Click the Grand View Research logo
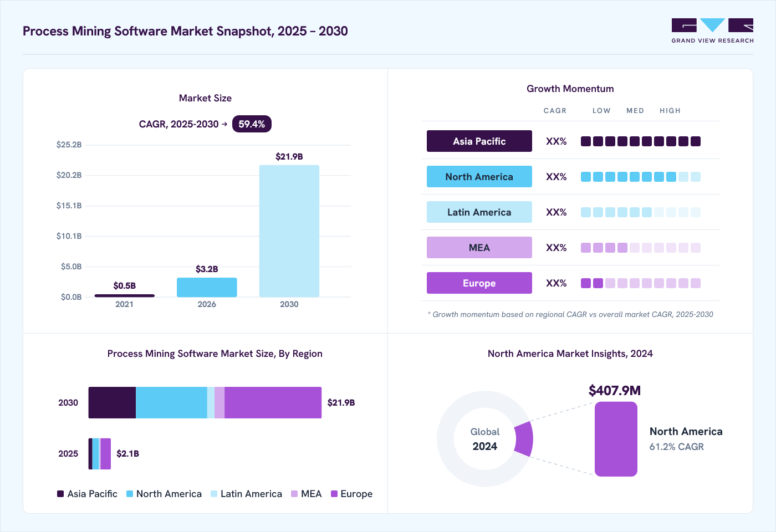This screenshot has width=776, height=532. pos(712,31)
